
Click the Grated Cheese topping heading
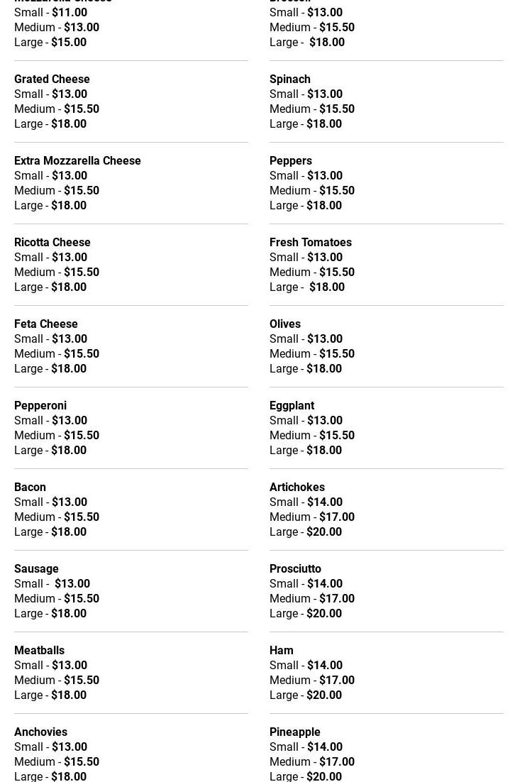(52, 79)
